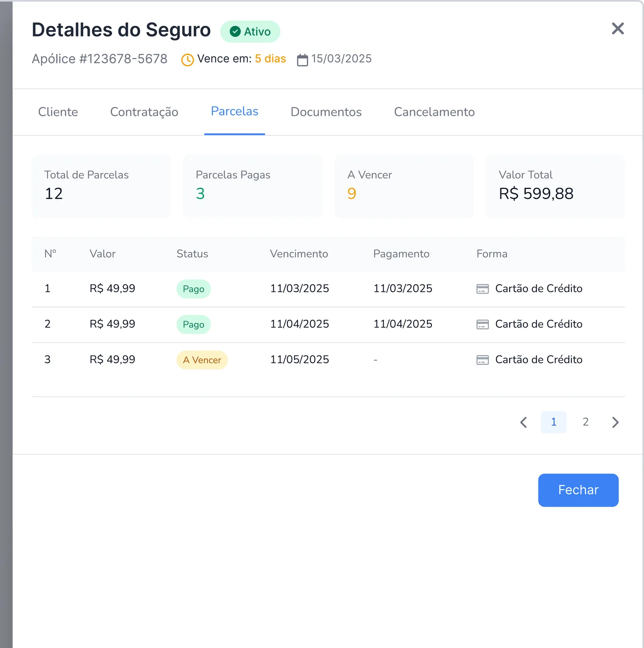Click the Pago status badge in row 2

pyautogui.click(x=194, y=324)
